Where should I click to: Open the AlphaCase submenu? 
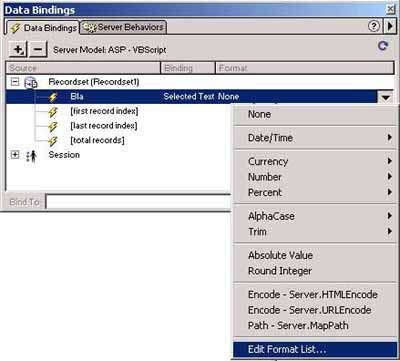(x=315, y=216)
